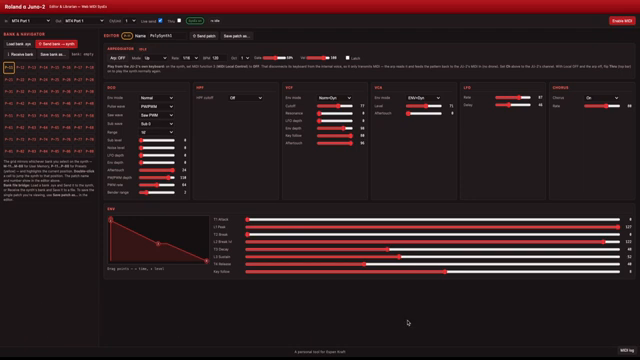Enable the arpeggiator Latch checkbox
Screen dimensions: 640x360
[x=347, y=58]
